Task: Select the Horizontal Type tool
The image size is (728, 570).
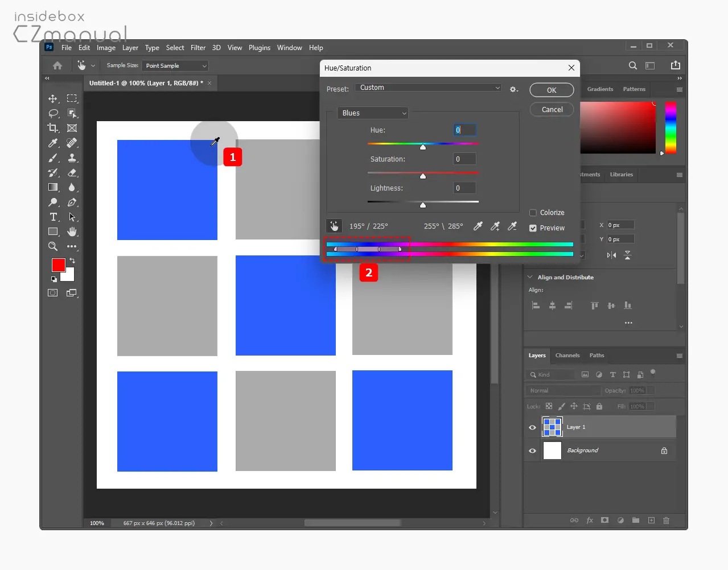Action: pyautogui.click(x=53, y=217)
